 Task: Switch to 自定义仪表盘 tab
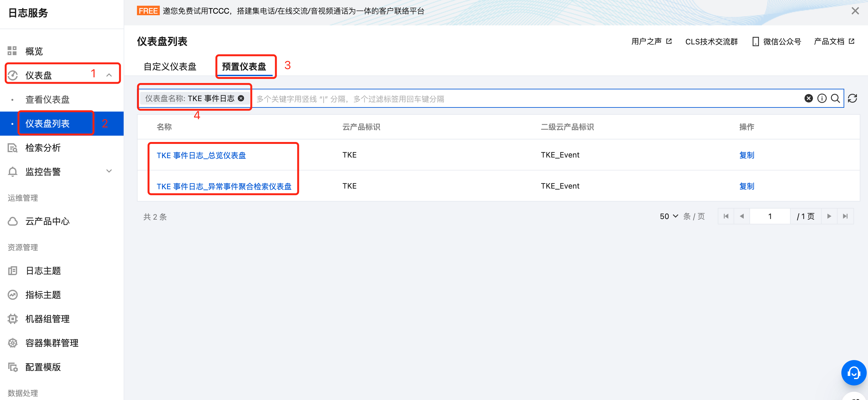[170, 66]
